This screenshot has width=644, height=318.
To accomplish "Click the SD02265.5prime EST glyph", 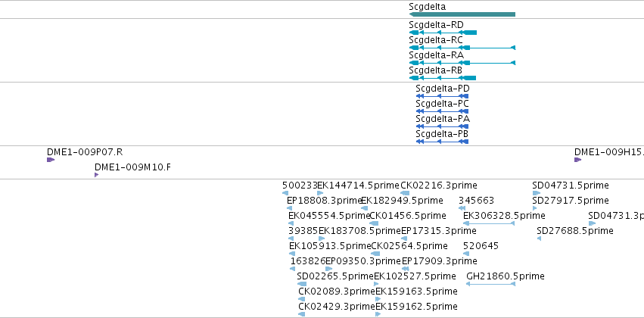I will click(x=302, y=284).
